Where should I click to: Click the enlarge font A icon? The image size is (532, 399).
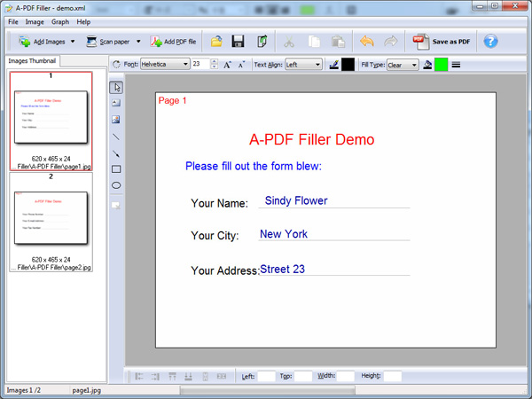[227, 65]
